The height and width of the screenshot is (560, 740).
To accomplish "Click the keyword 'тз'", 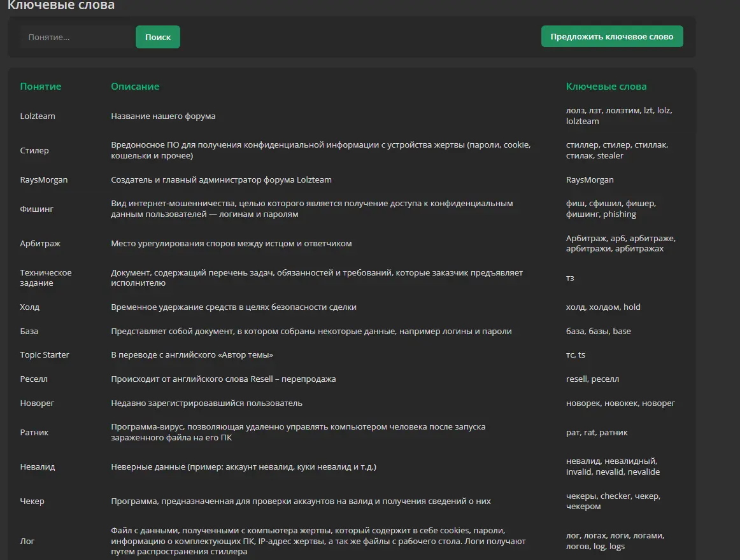I will pos(569,278).
